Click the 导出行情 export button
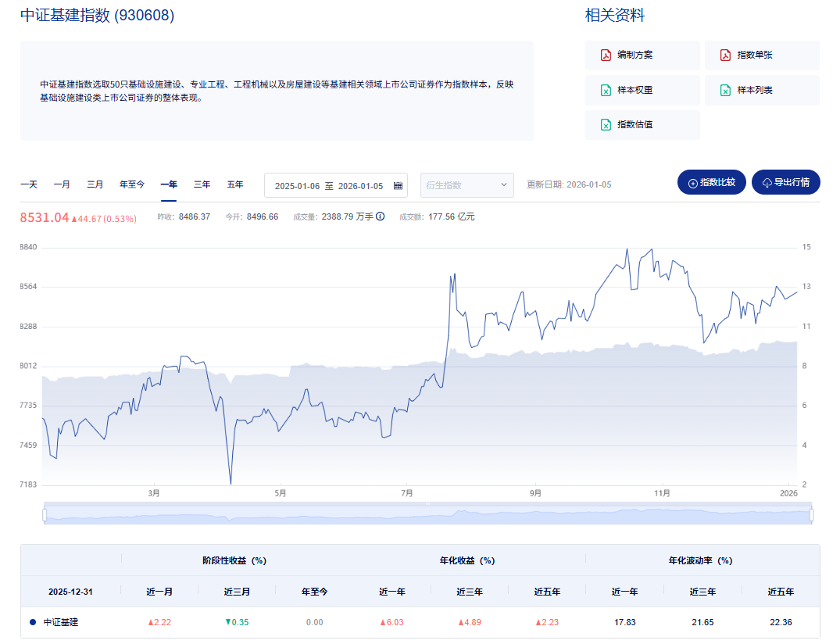 click(x=785, y=182)
